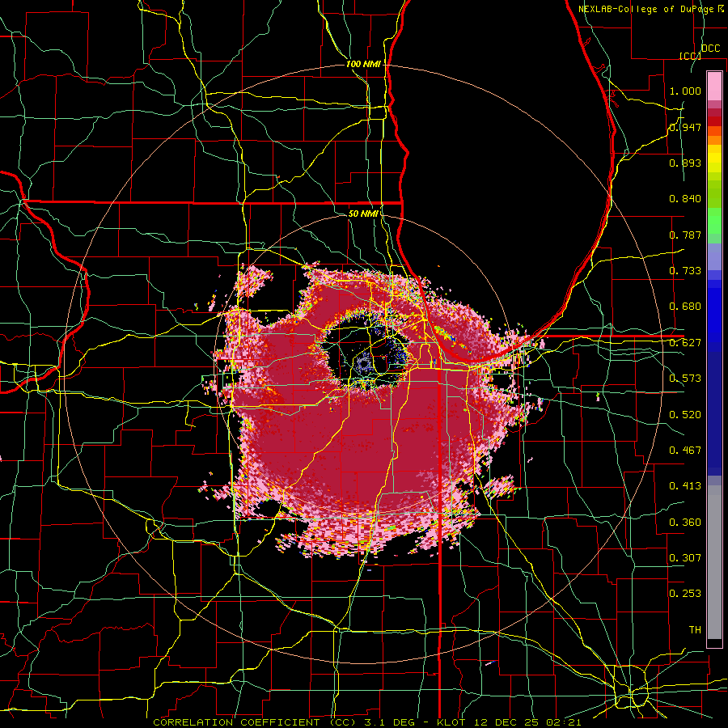The height and width of the screenshot is (728, 728).
Task: Click the 0.947 scale value
Action: [685, 127]
